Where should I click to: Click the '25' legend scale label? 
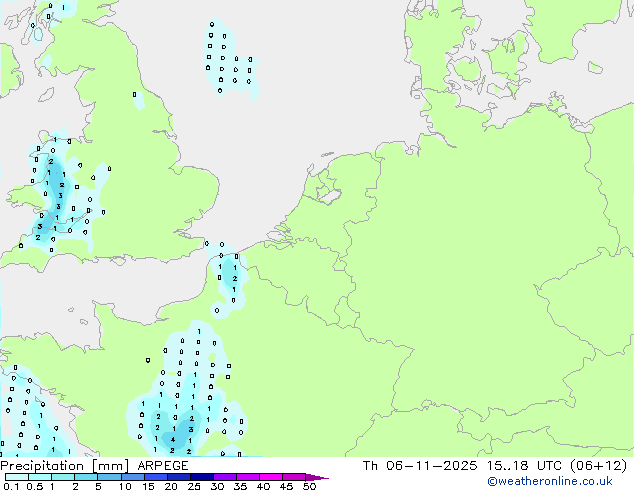click(x=194, y=486)
